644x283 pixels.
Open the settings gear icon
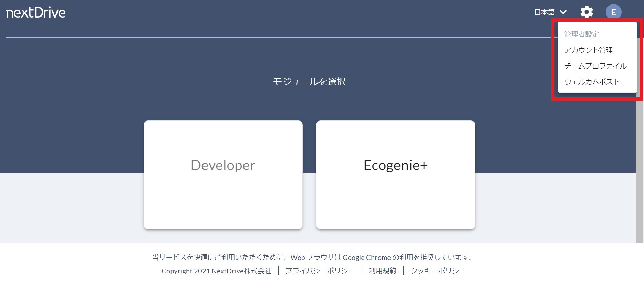point(586,12)
